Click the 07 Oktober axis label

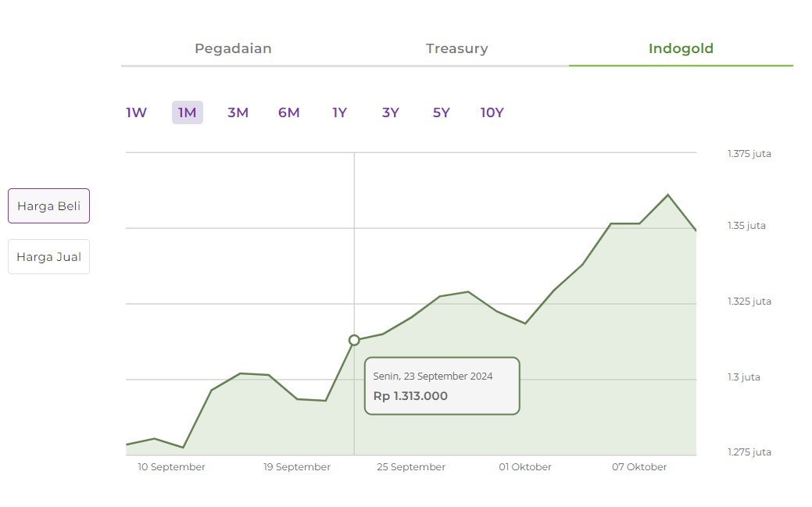click(639, 467)
